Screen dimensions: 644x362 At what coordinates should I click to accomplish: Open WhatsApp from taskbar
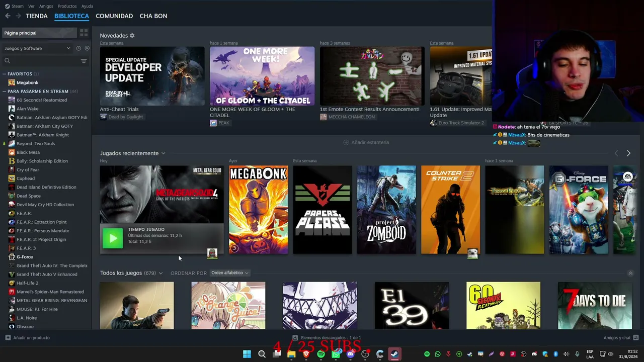[x=336, y=354]
